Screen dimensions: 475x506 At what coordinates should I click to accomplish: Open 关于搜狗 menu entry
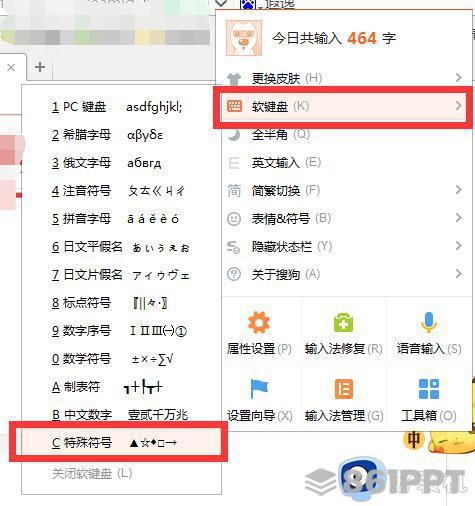pyautogui.click(x=343, y=274)
